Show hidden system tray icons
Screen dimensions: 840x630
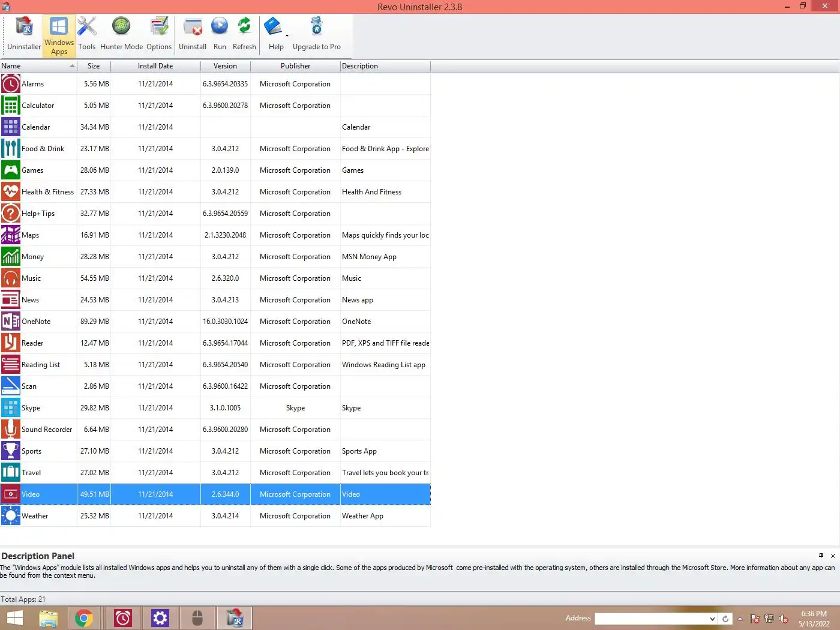tap(740, 619)
